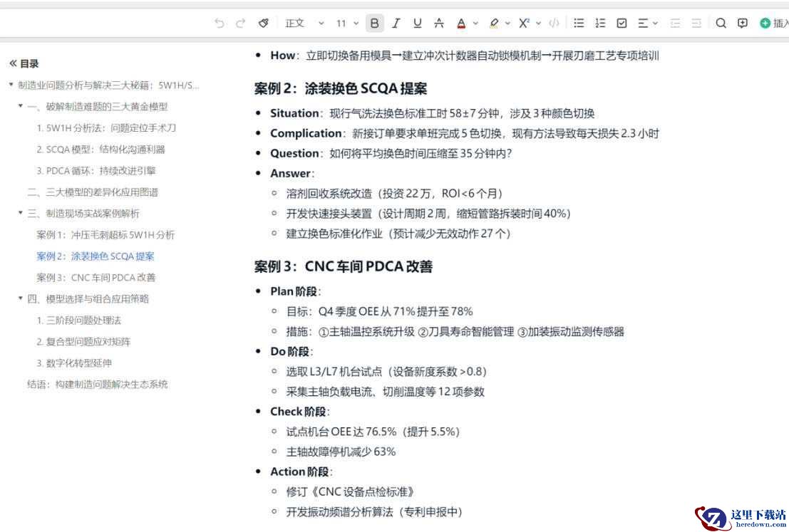Screen dimensions: 789x532
Task: Open the paragraph style 正文 dropdown
Action: pos(304,23)
